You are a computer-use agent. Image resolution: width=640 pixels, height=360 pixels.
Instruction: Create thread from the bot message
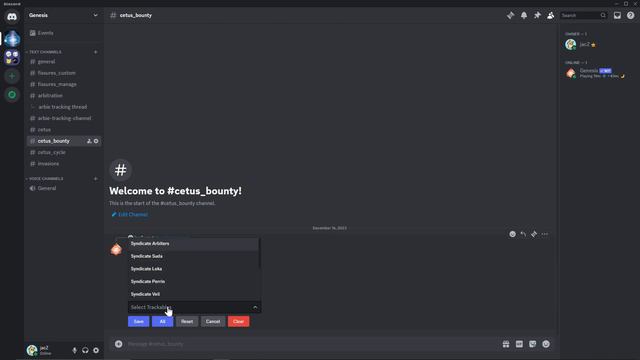pyautogui.click(x=534, y=234)
